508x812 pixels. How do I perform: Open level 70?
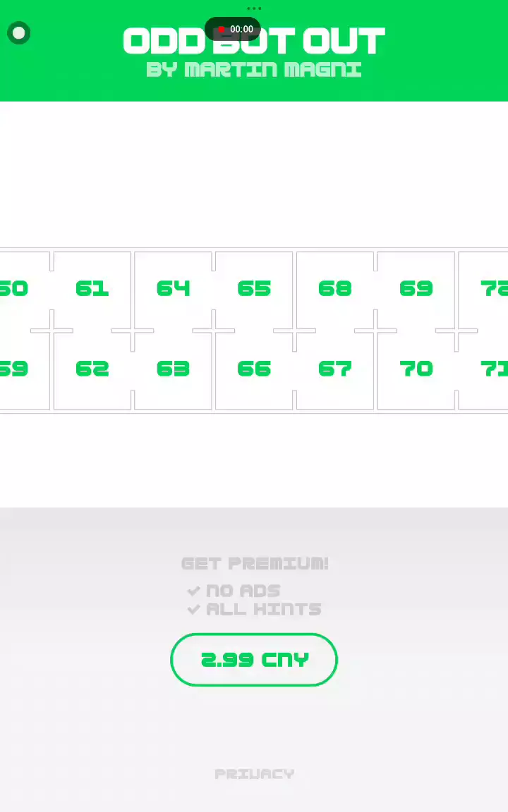point(416,369)
